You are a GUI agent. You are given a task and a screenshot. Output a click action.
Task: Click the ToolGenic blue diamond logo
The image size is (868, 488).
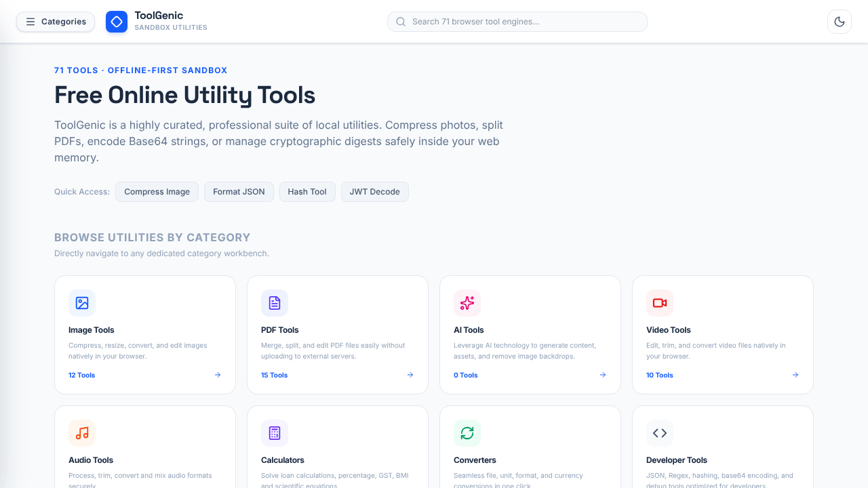pyautogui.click(x=117, y=22)
